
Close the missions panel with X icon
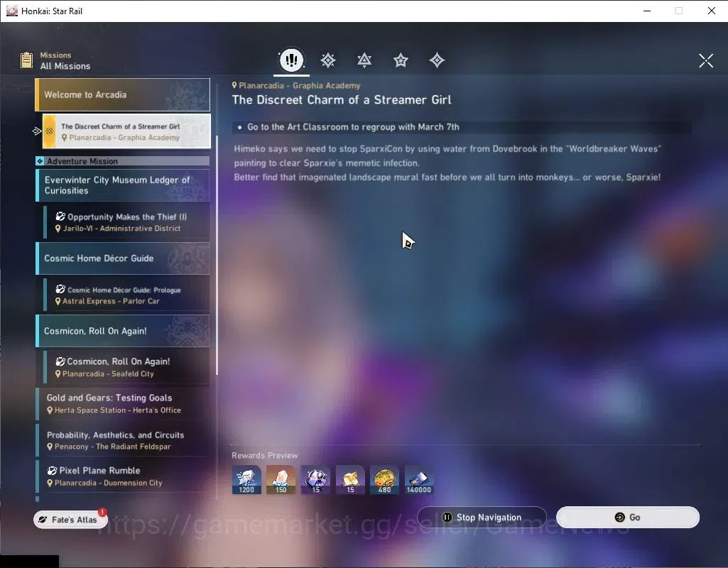706,60
